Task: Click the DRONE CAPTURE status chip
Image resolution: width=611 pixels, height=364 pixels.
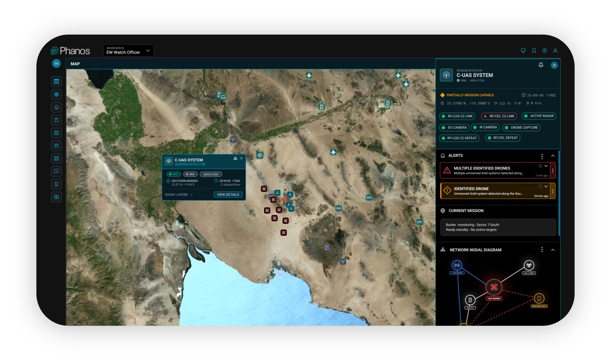Action: coord(521,128)
